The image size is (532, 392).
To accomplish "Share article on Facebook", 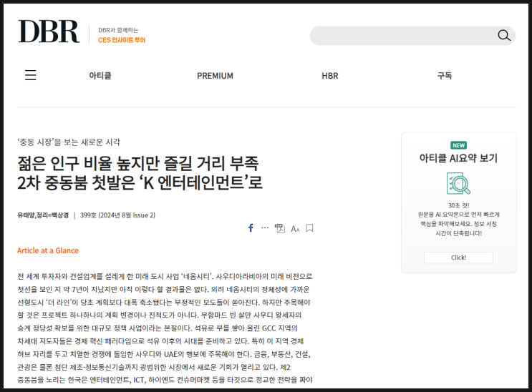I will click(x=251, y=228).
